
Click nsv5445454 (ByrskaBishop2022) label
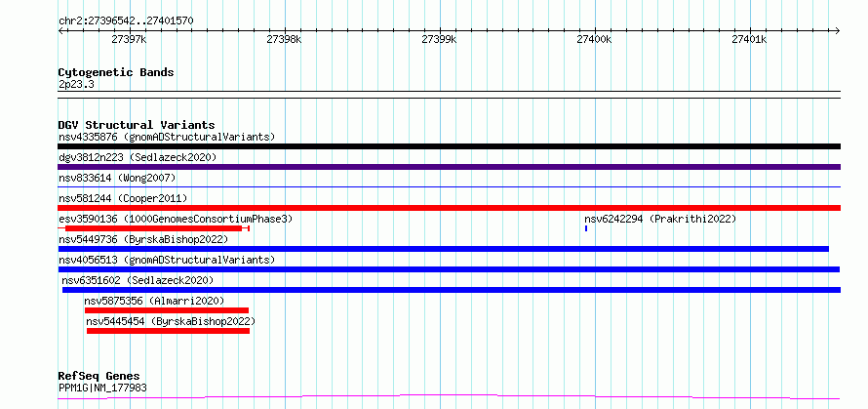tap(171, 321)
